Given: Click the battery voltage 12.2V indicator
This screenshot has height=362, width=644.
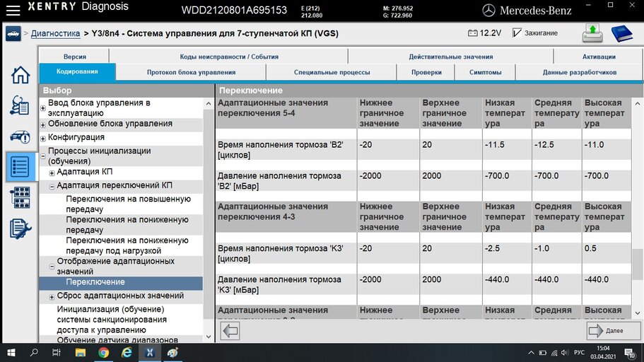Looking at the screenshot, I should click(x=485, y=33).
